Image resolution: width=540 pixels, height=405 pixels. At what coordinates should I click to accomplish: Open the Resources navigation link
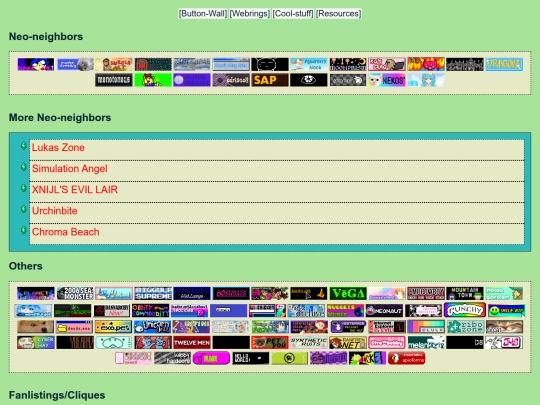point(339,14)
